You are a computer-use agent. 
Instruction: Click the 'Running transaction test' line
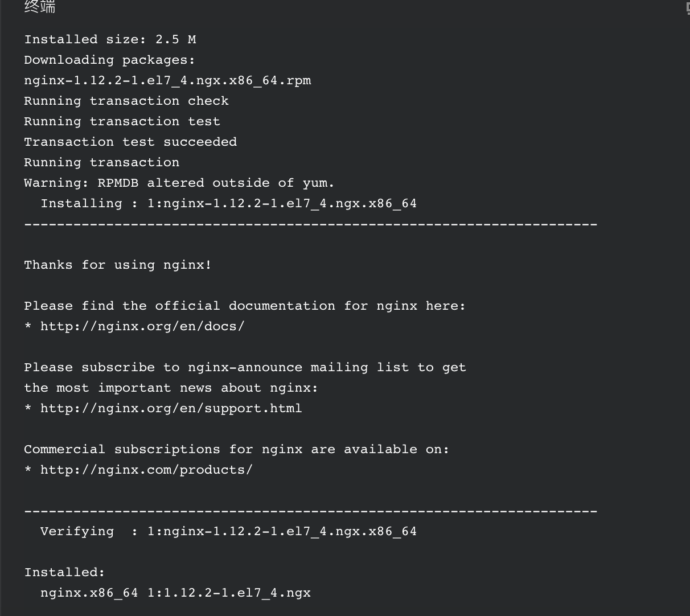(x=122, y=121)
